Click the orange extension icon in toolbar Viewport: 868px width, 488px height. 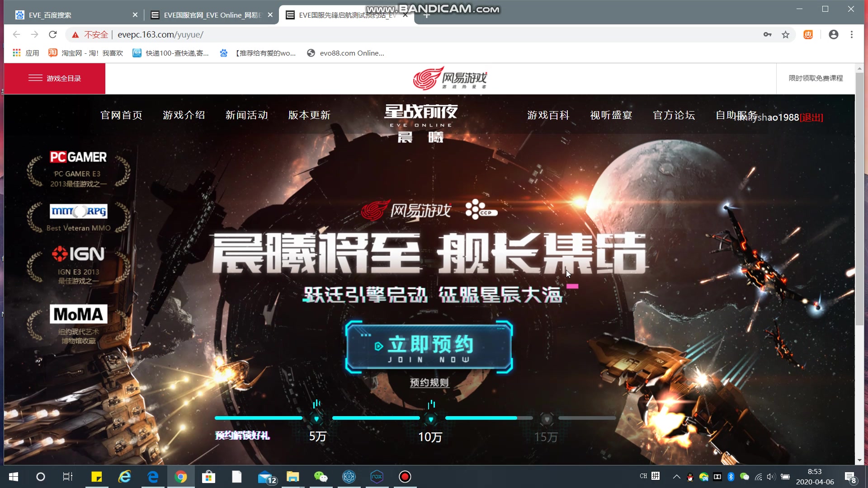pos(808,34)
